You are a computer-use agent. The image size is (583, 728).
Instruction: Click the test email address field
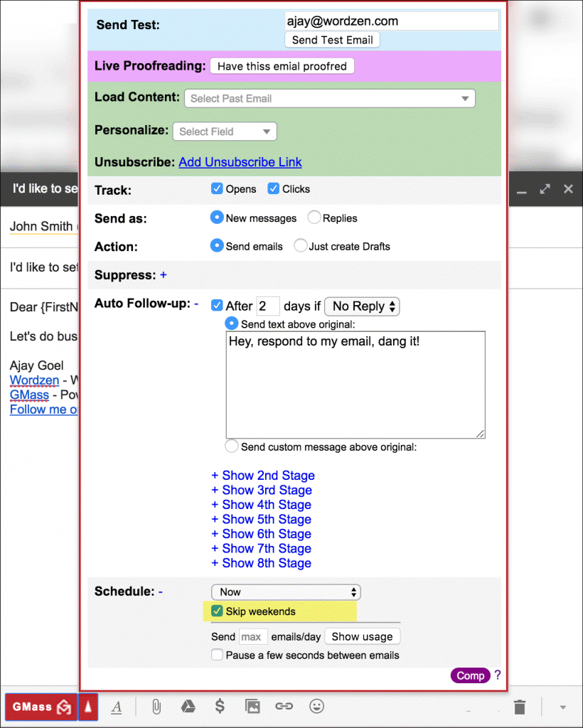pyautogui.click(x=392, y=21)
